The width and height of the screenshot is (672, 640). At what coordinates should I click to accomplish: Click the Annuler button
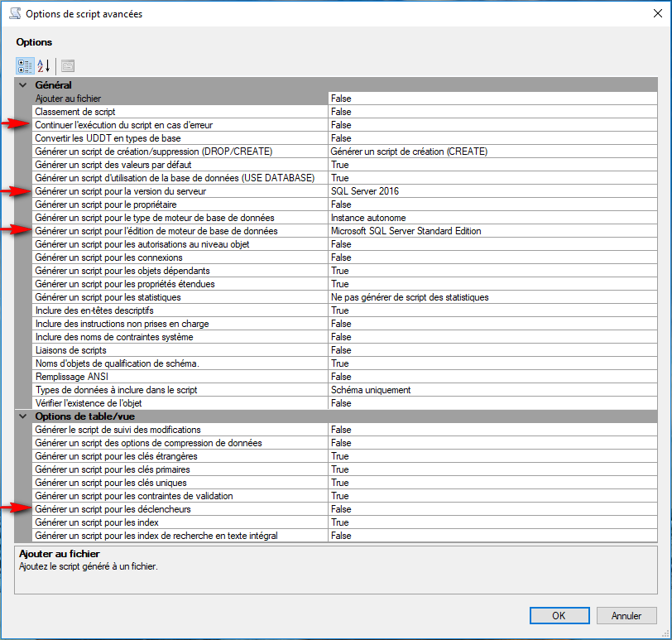[x=626, y=615]
